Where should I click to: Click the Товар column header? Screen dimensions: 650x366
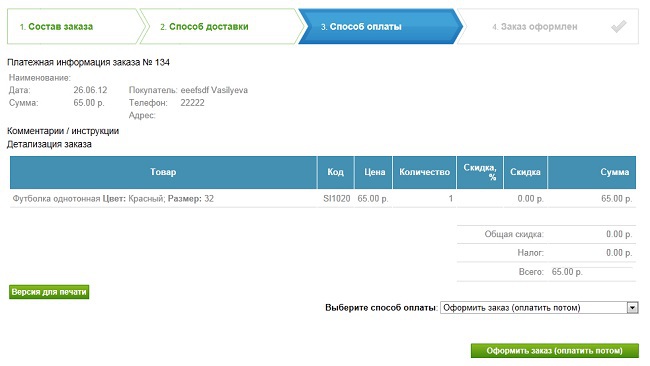point(163,172)
